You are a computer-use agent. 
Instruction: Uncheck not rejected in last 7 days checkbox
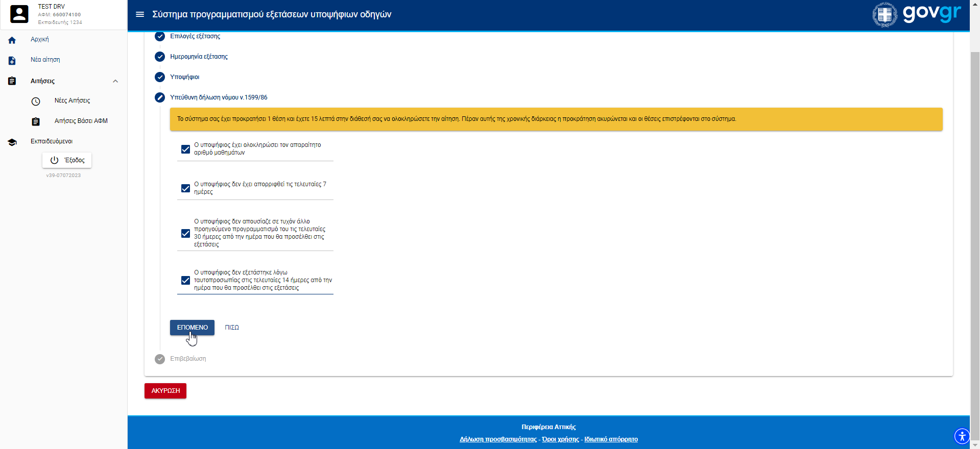coord(186,188)
